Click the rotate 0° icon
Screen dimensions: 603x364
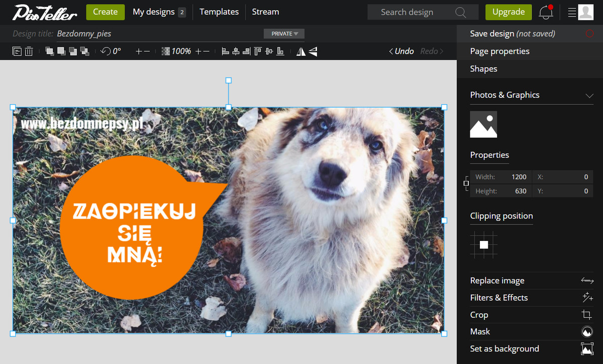[105, 51]
